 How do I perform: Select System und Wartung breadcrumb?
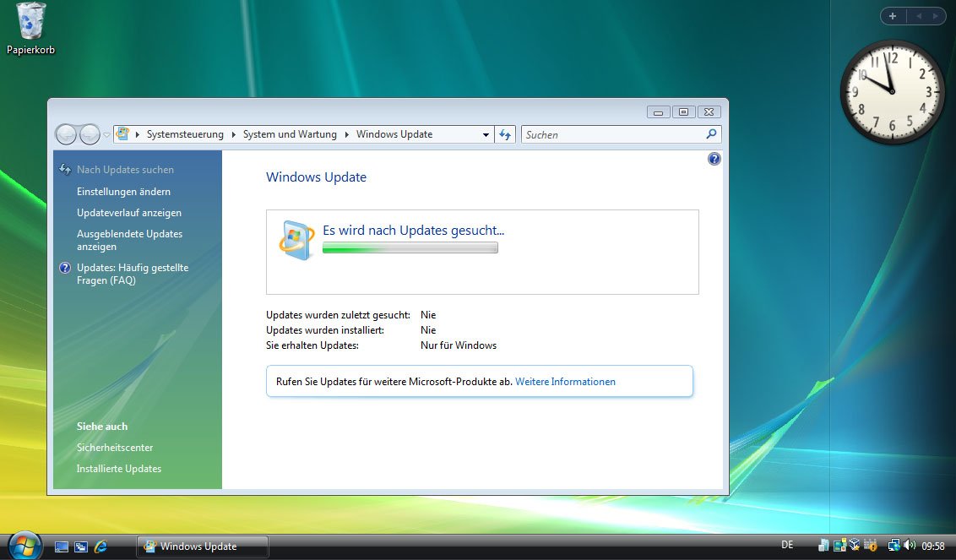(290, 134)
